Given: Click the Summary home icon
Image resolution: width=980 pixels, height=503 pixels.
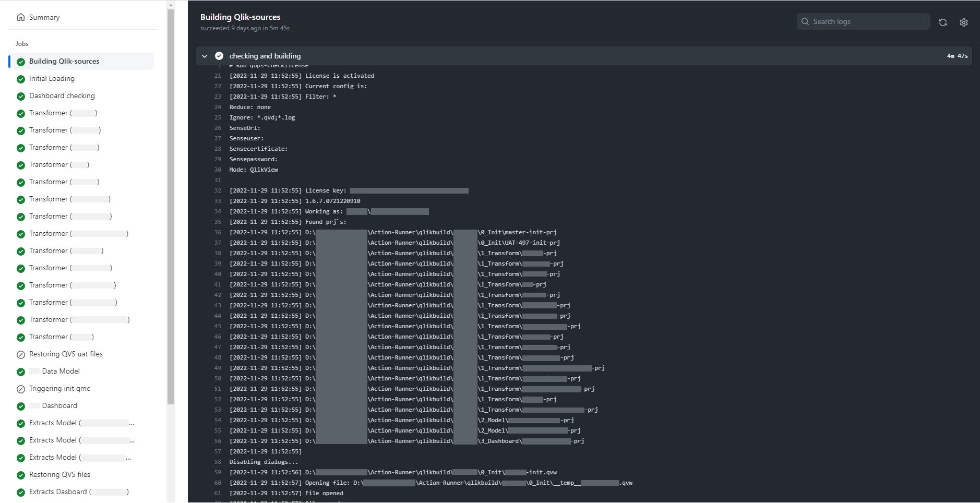Looking at the screenshot, I should point(21,17).
